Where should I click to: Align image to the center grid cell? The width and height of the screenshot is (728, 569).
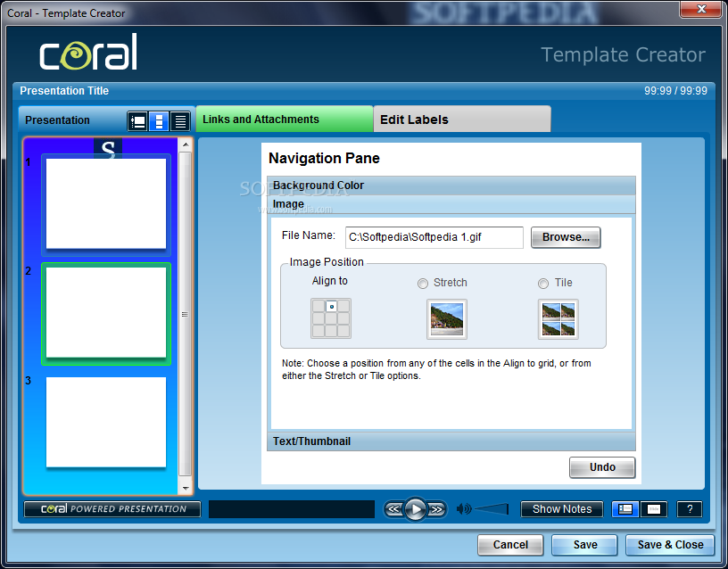[x=331, y=318]
